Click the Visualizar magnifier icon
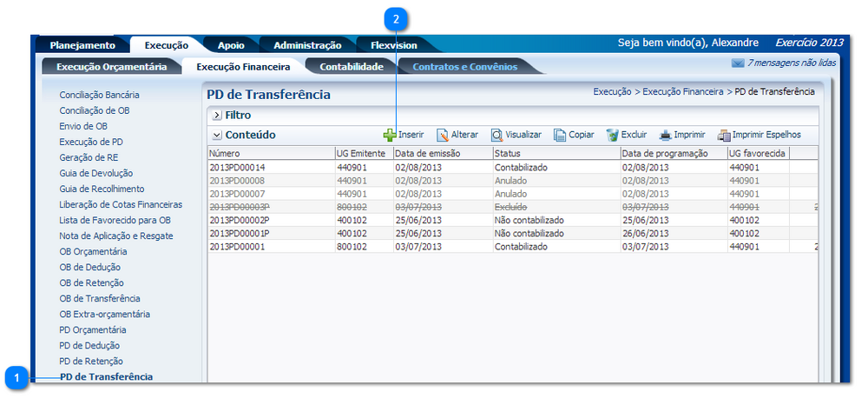 (x=496, y=135)
